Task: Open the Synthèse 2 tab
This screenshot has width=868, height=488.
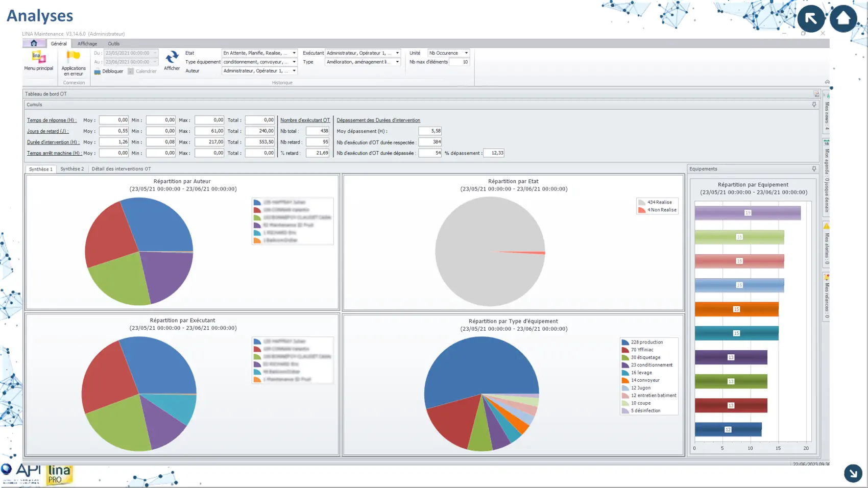Action: click(72, 169)
